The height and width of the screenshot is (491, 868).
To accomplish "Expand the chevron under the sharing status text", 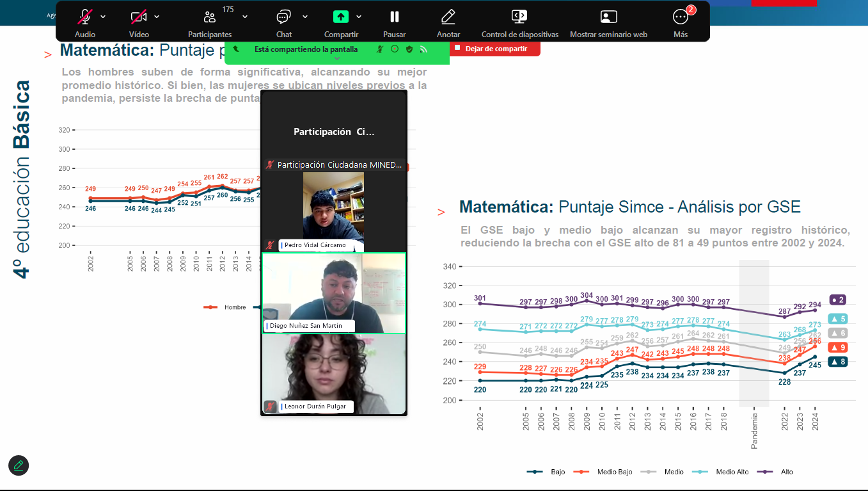I will point(337,58).
